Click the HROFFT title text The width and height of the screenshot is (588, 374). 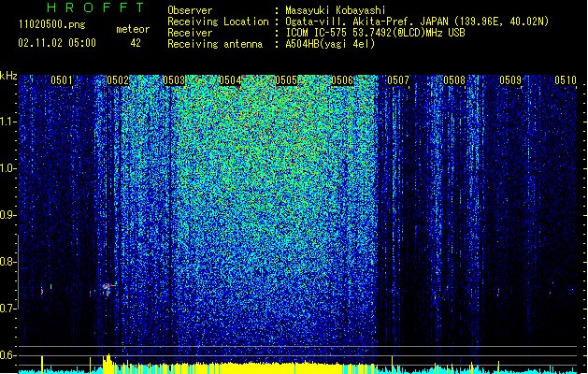[95, 7]
